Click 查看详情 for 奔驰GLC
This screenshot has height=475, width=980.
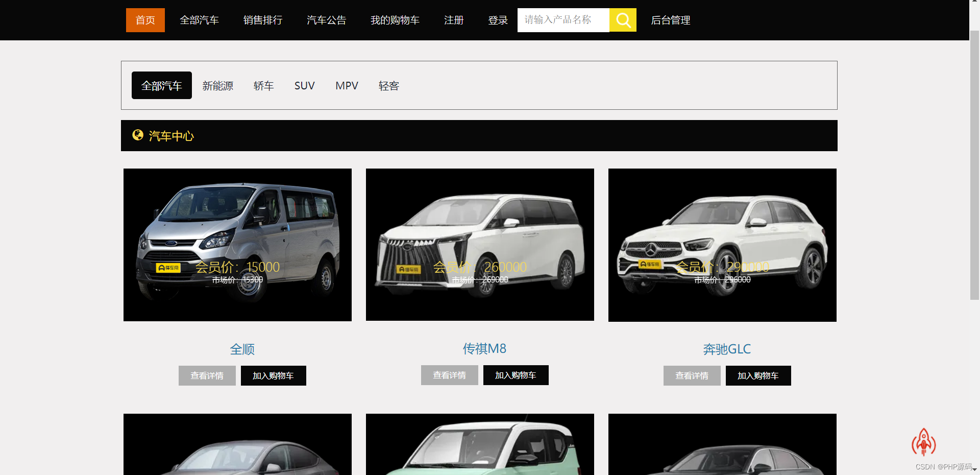click(x=692, y=375)
